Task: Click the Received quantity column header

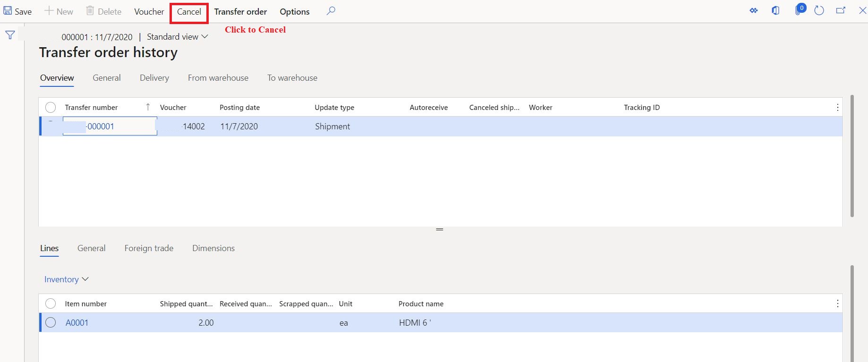Action: pos(246,304)
